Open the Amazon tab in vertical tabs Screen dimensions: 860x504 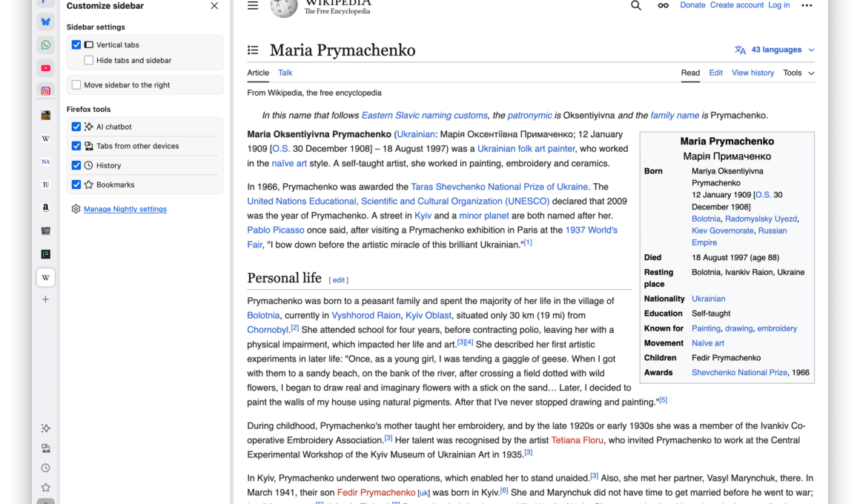point(45,208)
